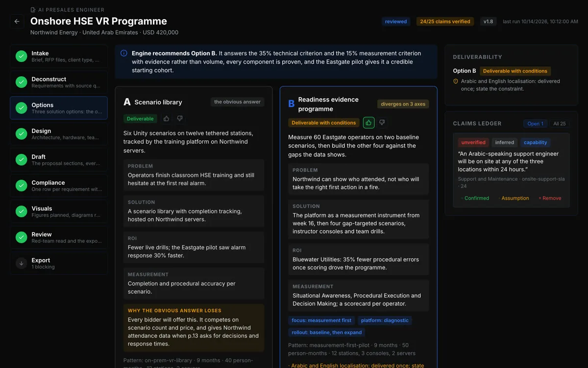The image size is (588, 368).
Task: Click the Intake step green checkmark
Action: (21, 56)
